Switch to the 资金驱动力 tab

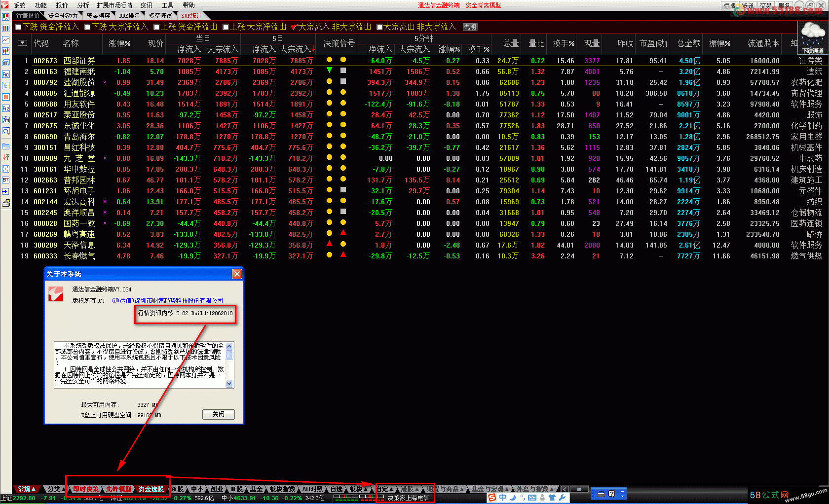[63, 16]
